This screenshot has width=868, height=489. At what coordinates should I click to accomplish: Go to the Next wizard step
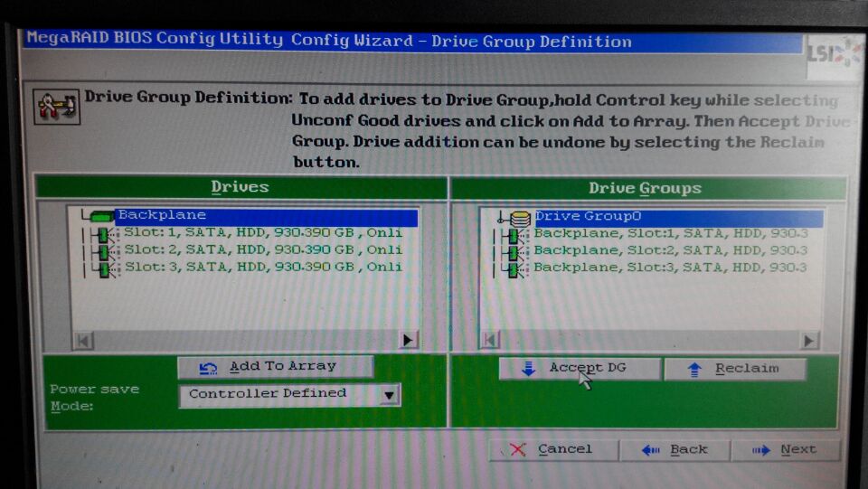tap(784, 449)
